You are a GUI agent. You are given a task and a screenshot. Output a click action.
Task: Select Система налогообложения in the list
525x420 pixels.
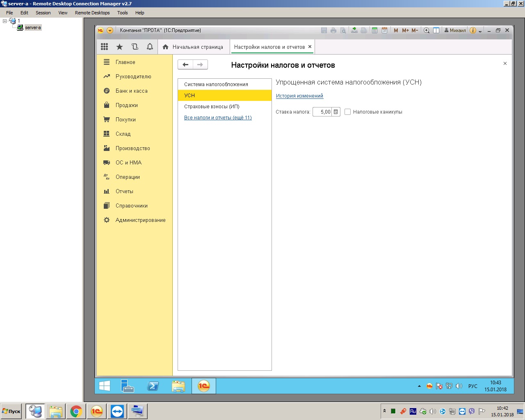[225, 84]
